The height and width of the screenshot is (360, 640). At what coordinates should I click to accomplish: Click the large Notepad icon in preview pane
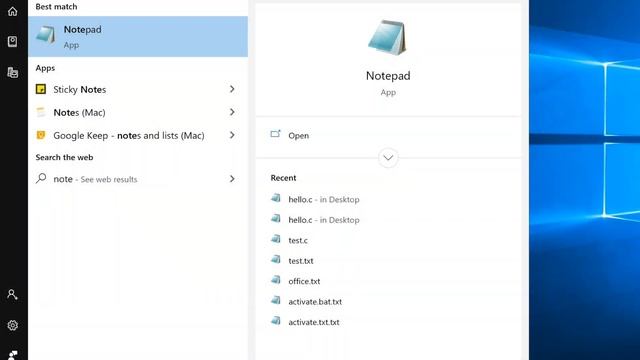pos(387,38)
